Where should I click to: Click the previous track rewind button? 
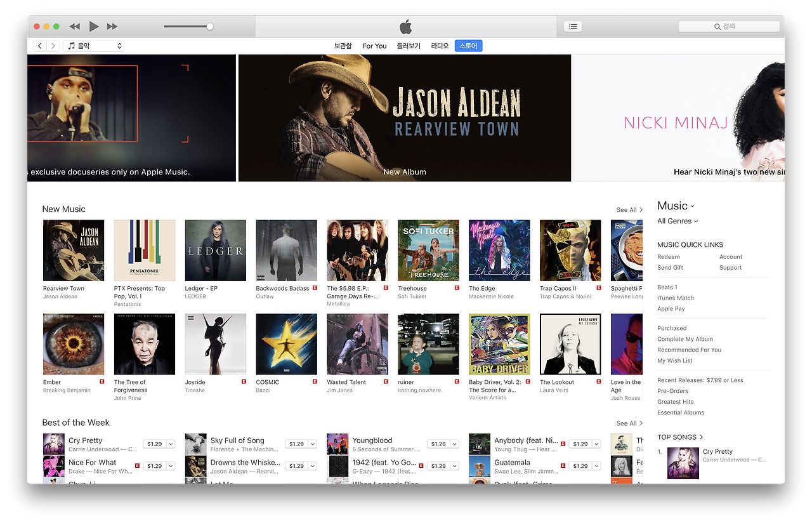click(75, 27)
